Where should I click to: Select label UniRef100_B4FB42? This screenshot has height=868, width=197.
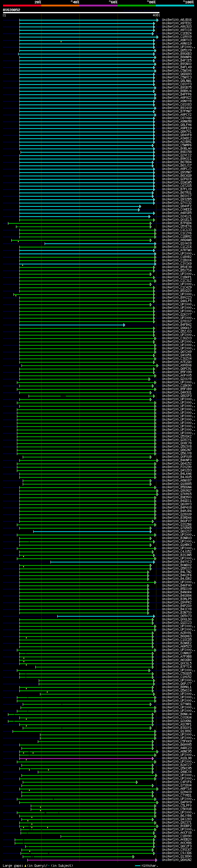point(176,325)
